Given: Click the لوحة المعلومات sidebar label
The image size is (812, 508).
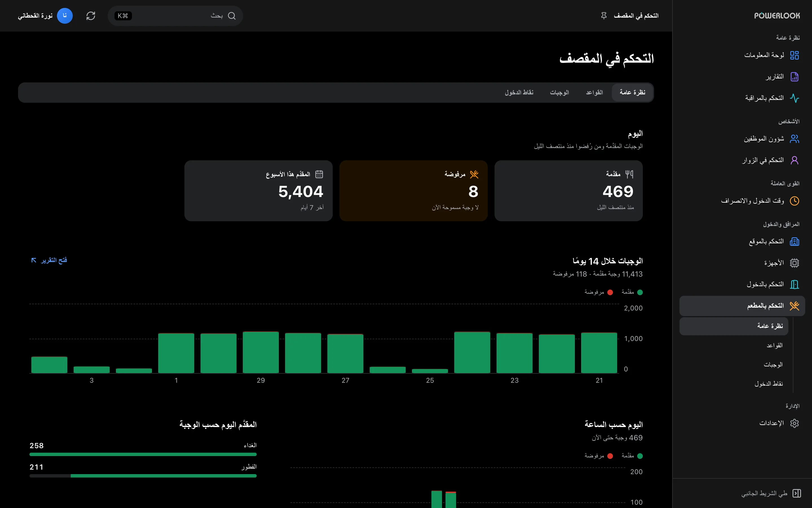Looking at the screenshot, I should (764, 55).
